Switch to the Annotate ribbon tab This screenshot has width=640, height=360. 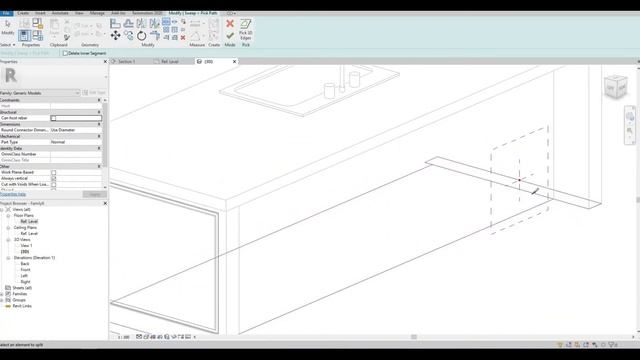pyautogui.click(x=60, y=13)
